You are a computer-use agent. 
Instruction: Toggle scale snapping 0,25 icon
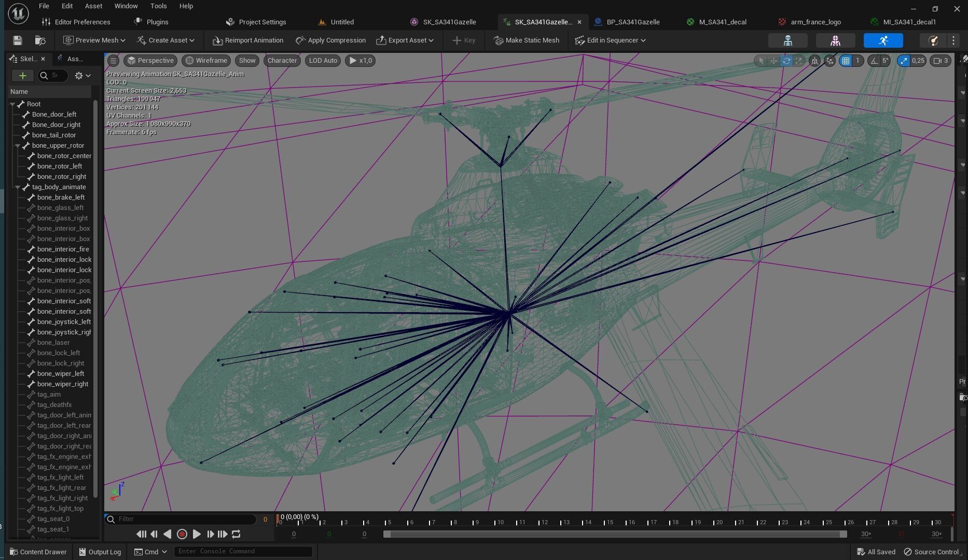(x=904, y=61)
